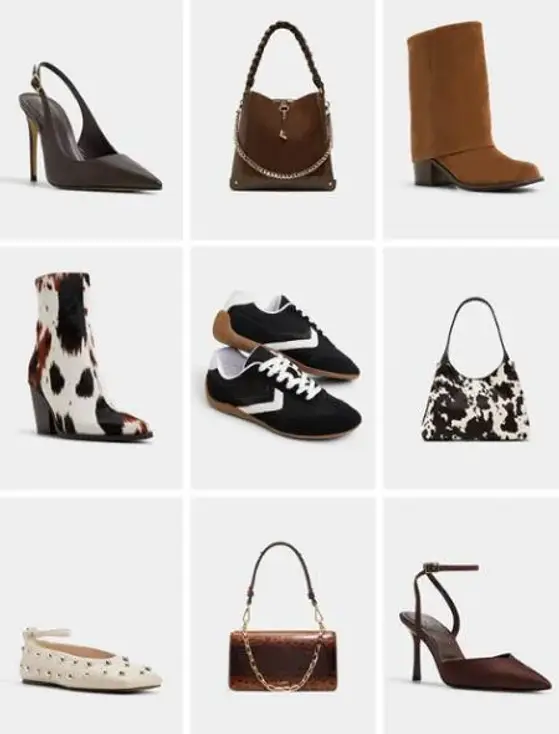Open the cow print ankle boot item
Image resolution: width=559 pixels, height=734 pixels.
90,356
